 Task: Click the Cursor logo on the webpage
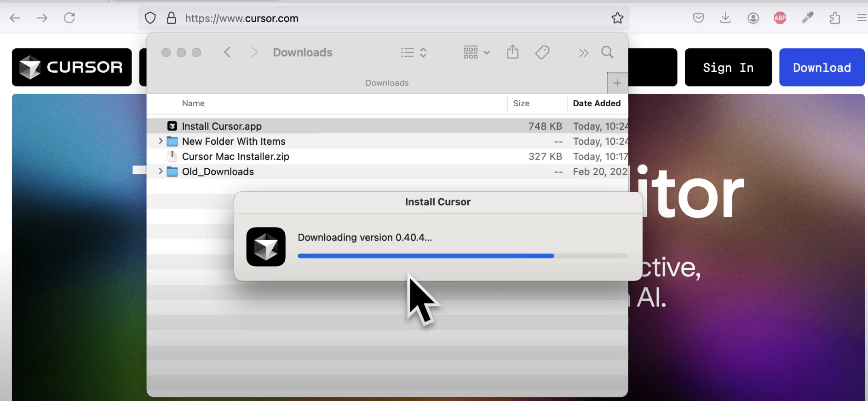(x=72, y=67)
